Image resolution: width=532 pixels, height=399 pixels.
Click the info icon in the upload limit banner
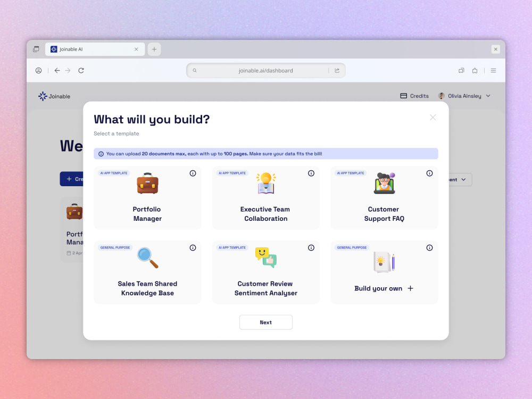101,154
